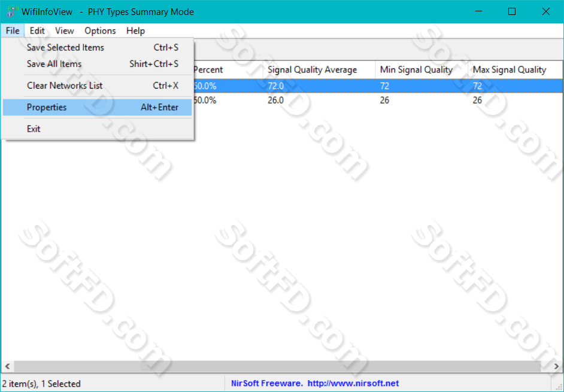Open Properties from File menu

click(x=97, y=107)
